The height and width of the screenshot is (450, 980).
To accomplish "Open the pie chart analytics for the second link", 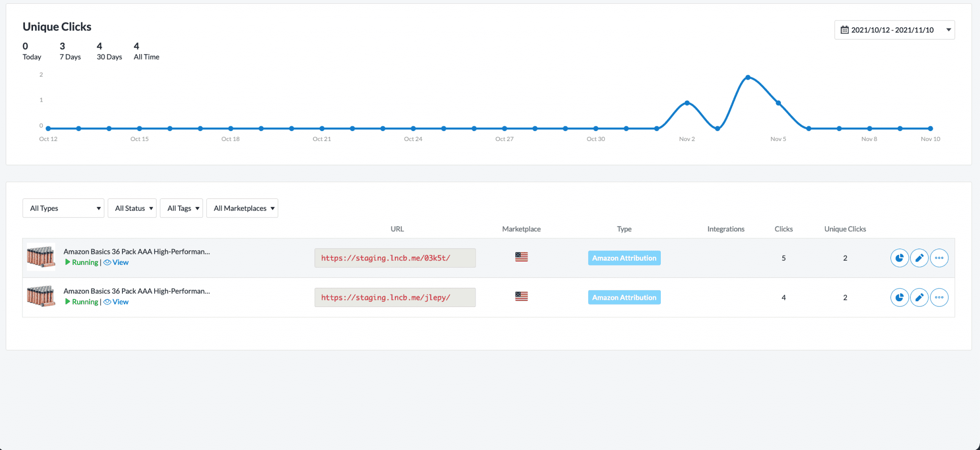I will 900,297.
